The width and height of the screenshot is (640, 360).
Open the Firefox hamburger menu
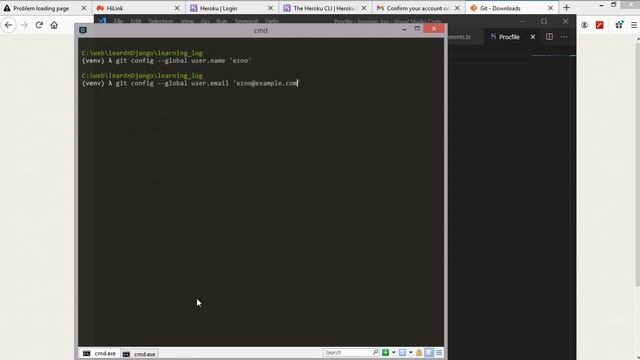[634, 25]
